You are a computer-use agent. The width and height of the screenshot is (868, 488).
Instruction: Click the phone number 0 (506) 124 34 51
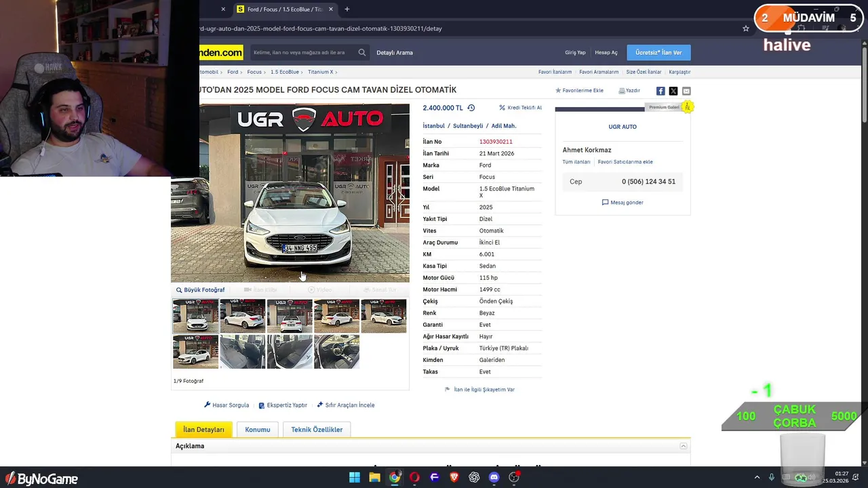point(648,182)
